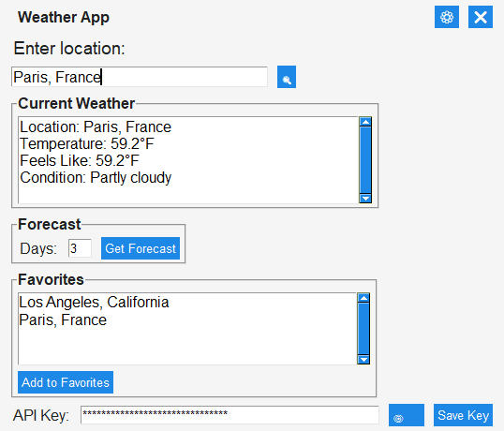The width and height of the screenshot is (504, 431).
Task: Click the Save Key button
Action: (463, 415)
